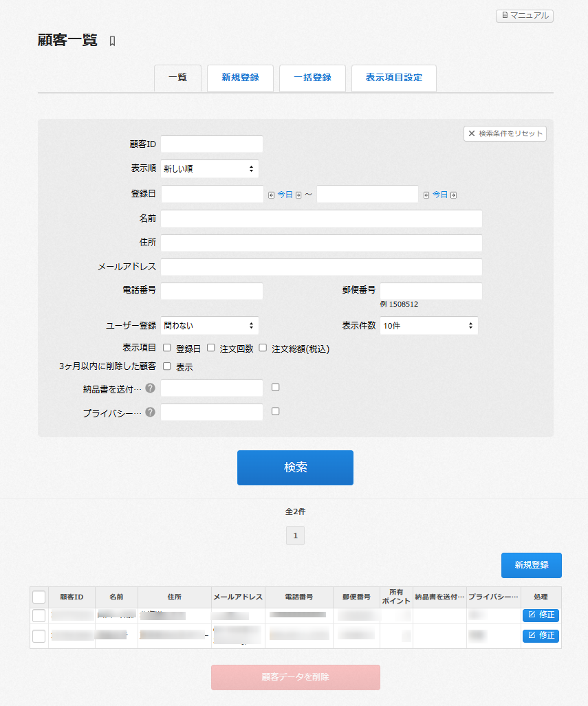The height and width of the screenshot is (706, 588).
Task: Open the 表示順 sort order dropdown
Action: click(210, 168)
